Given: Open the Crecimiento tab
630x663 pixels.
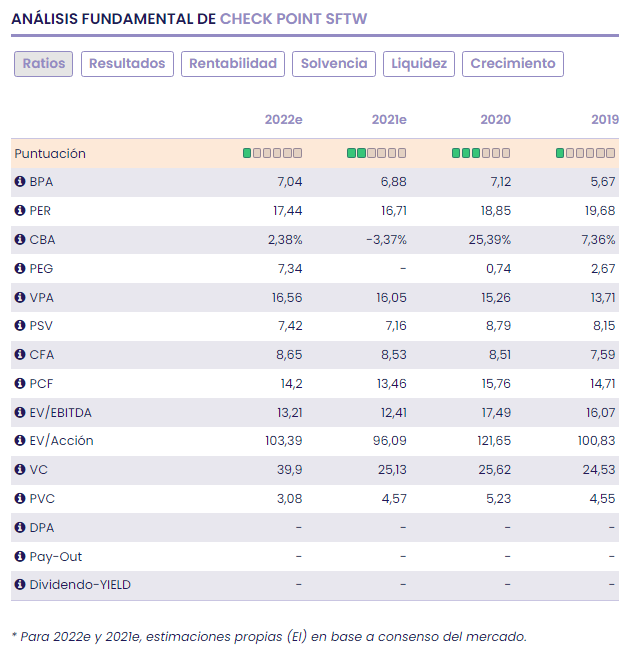Looking at the screenshot, I should (513, 64).
